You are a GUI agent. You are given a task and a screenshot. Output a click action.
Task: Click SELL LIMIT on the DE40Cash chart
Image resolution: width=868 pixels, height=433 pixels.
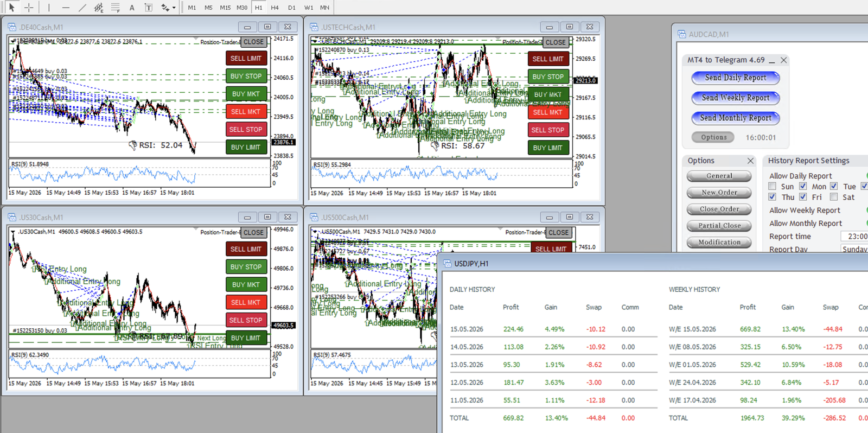click(x=246, y=59)
